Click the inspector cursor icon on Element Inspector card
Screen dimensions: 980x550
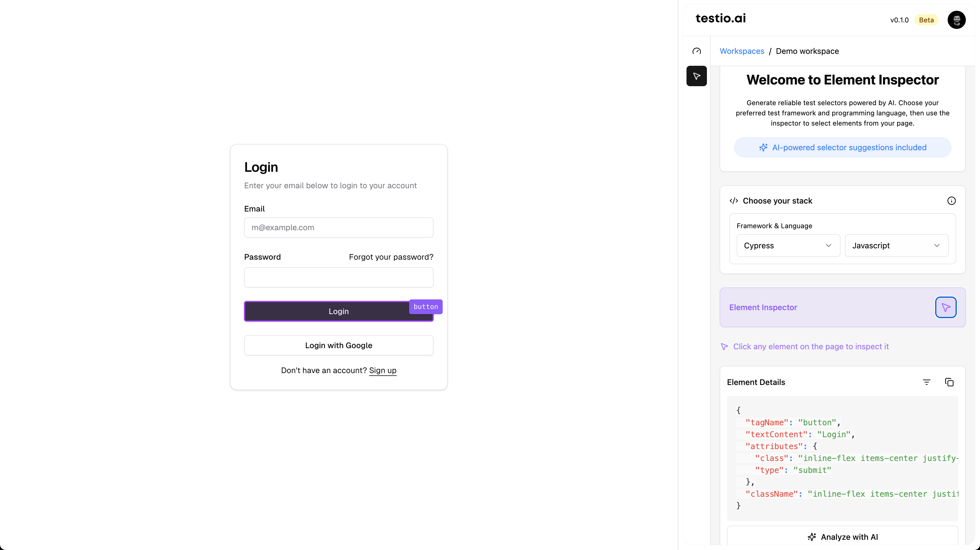[946, 307]
